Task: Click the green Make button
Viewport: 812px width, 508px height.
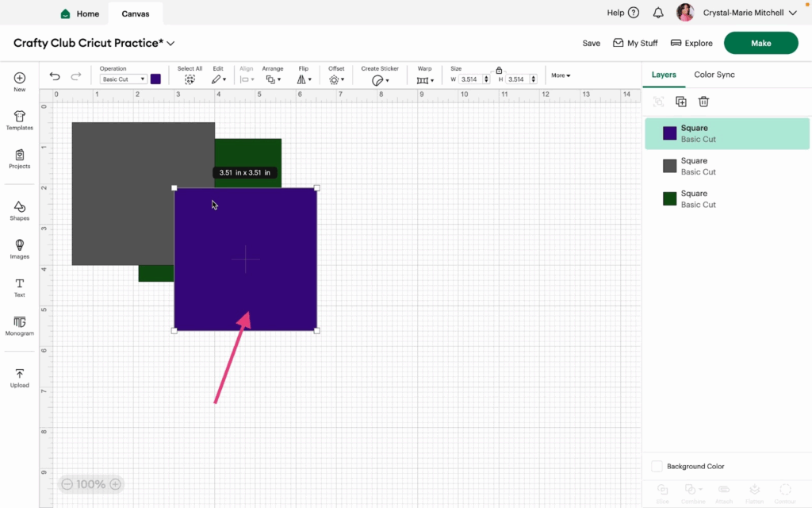Action: point(760,43)
